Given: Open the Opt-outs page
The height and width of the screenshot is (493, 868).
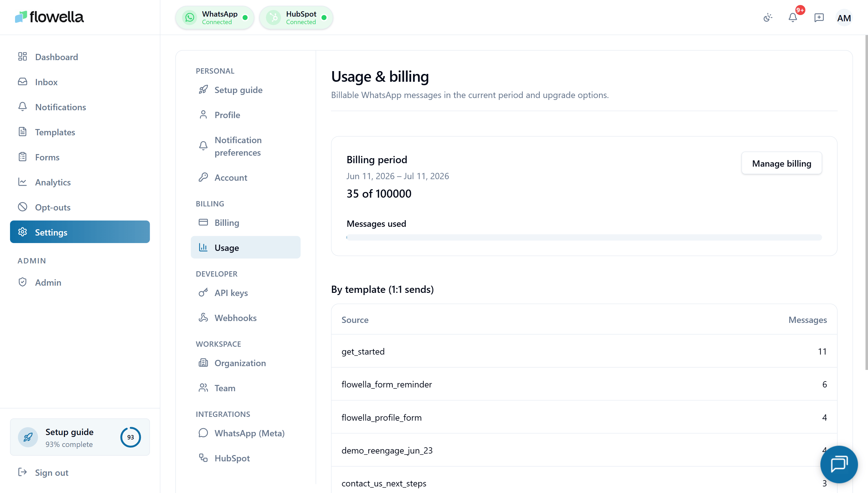Looking at the screenshot, I should (80, 207).
